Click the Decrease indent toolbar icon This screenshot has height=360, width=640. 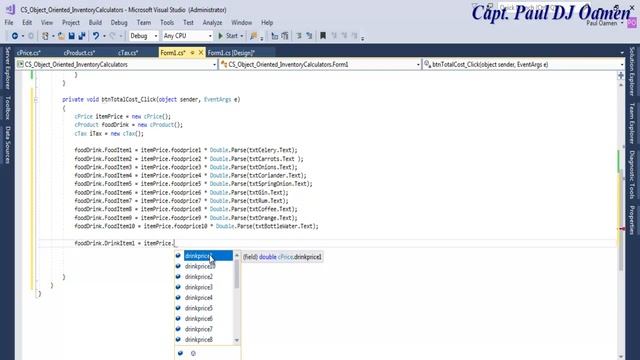(x=299, y=36)
